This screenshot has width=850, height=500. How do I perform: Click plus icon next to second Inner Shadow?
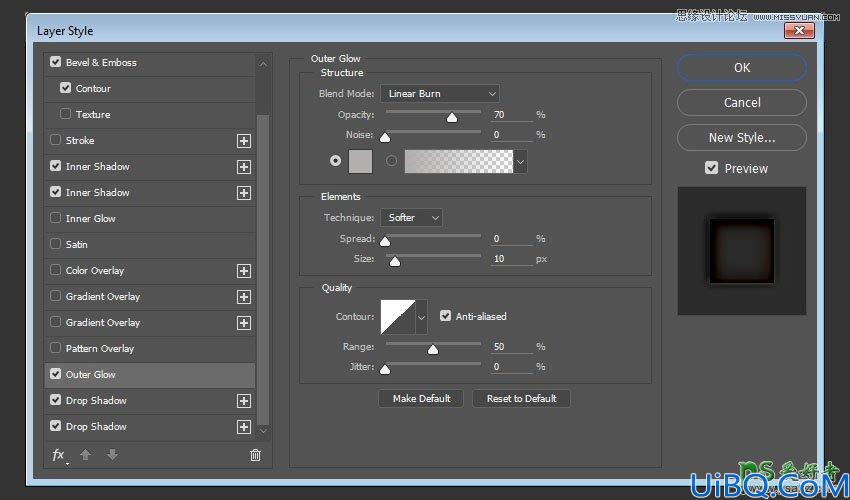(244, 193)
